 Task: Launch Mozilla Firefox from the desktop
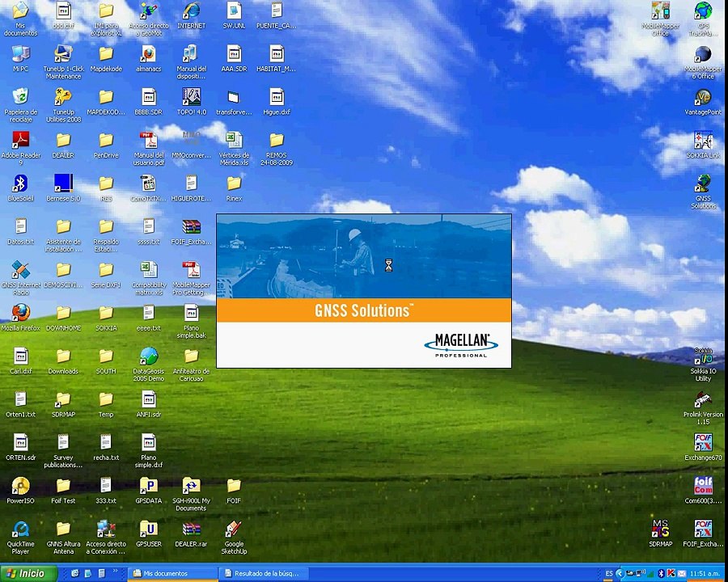pos(20,314)
